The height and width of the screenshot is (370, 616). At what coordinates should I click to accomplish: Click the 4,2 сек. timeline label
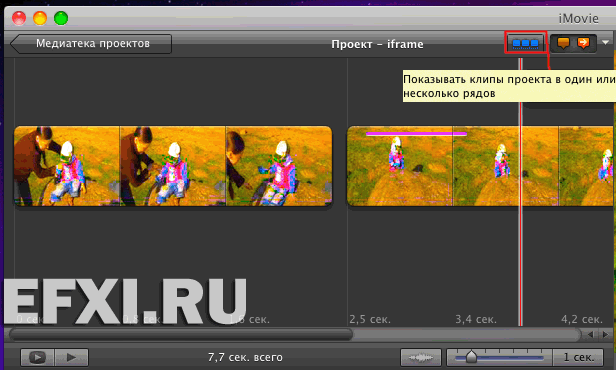581,319
